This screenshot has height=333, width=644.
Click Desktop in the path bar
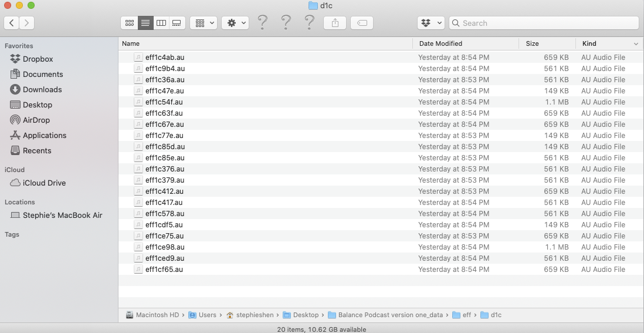tap(301, 315)
